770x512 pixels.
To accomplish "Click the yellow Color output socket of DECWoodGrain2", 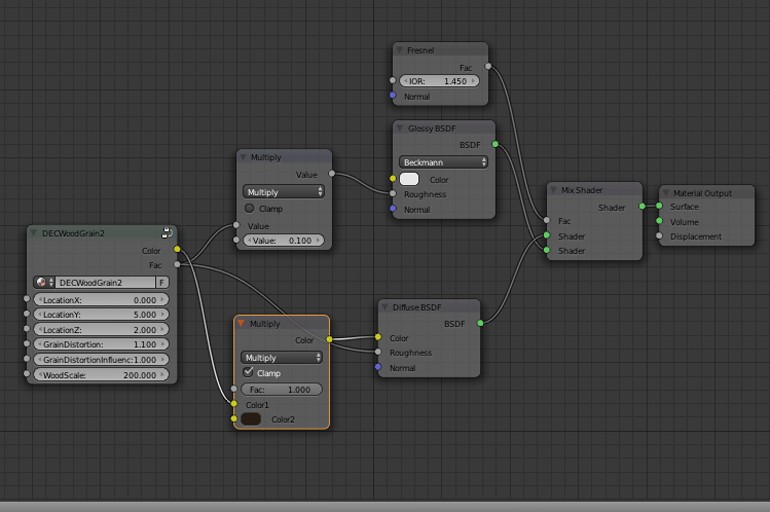I will coord(177,249).
